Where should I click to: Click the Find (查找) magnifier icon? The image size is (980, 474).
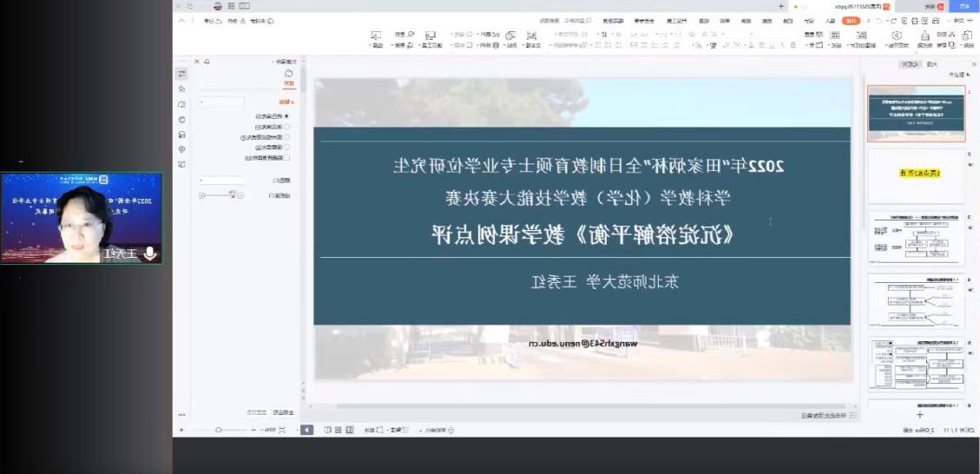click(411, 35)
